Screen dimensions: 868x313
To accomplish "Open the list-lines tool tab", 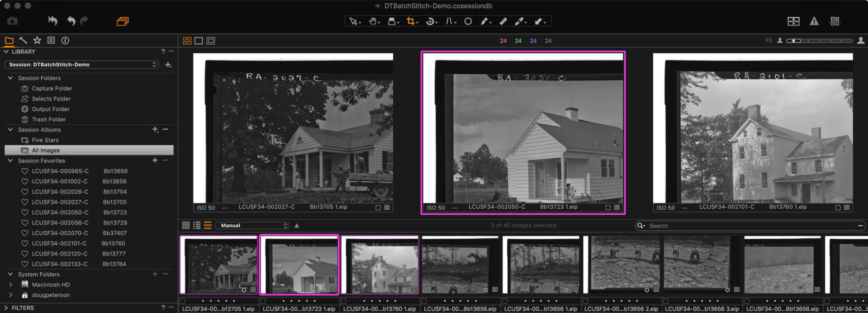I will [x=51, y=40].
